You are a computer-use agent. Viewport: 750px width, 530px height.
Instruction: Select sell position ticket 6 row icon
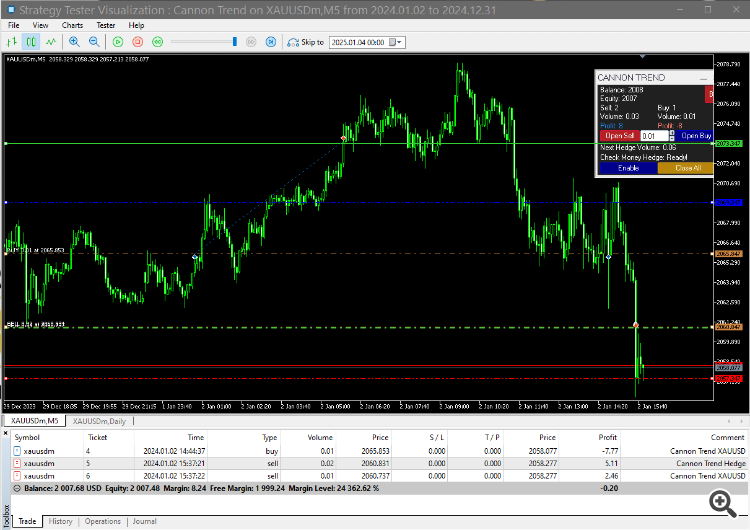coord(17,476)
